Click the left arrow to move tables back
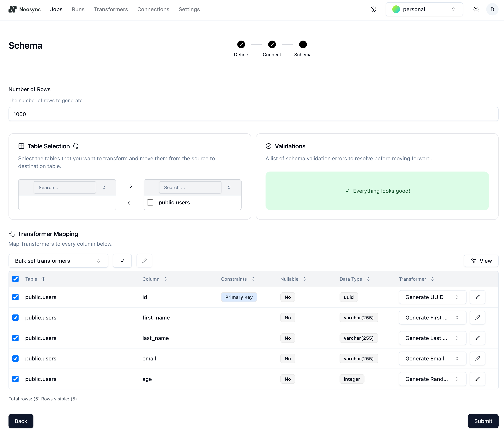Screen dimensions: 504x435 (x=130, y=203)
